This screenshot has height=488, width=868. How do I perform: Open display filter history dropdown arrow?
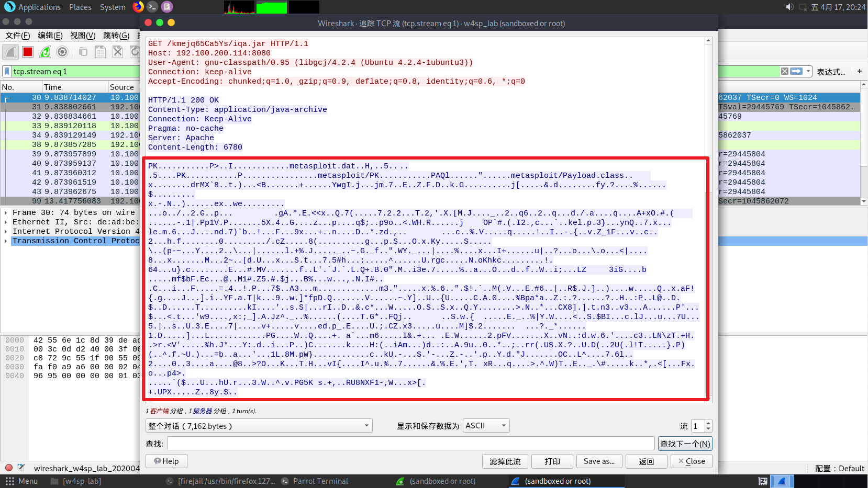(808, 71)
